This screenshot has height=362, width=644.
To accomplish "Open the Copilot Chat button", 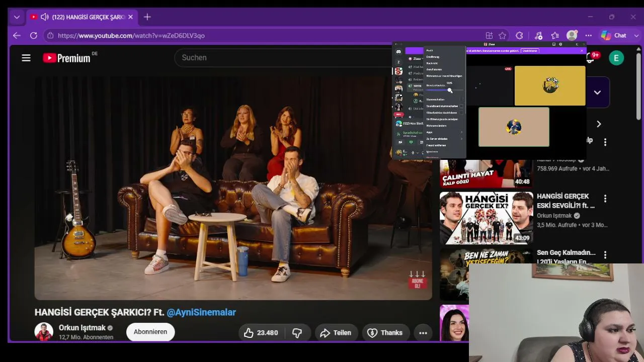I will click(x=614, y=36).
